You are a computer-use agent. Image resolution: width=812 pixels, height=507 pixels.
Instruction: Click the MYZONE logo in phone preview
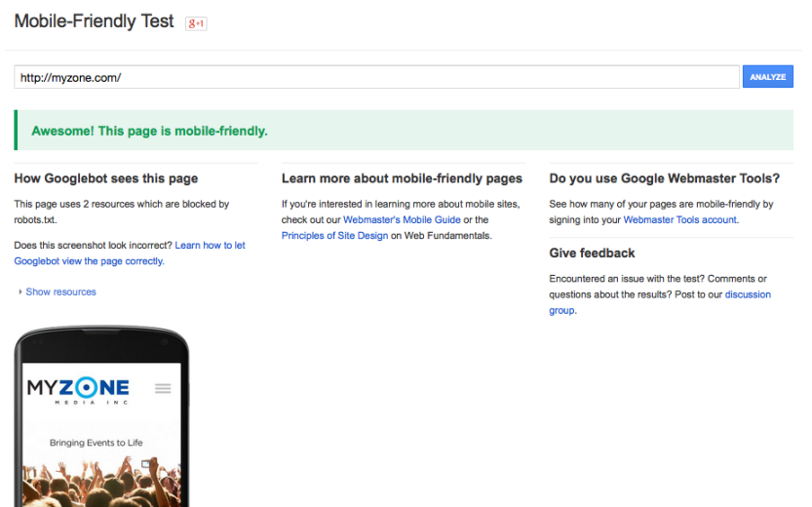(78, 390)
